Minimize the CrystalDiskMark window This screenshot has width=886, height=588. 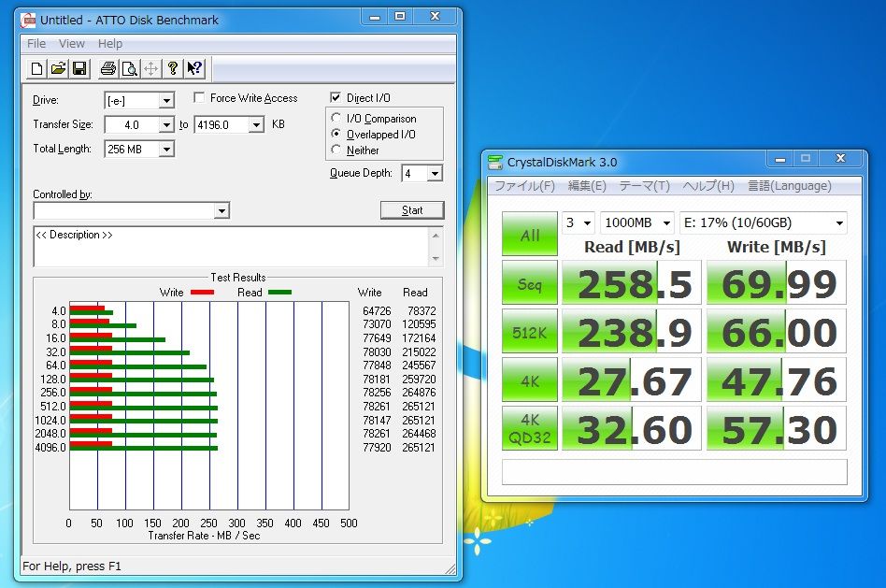(x=780, y=159)
